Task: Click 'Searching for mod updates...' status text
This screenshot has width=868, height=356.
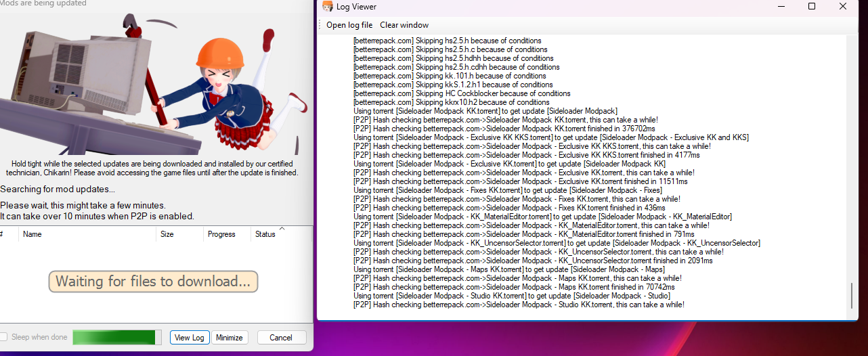Action: (58, 189)
